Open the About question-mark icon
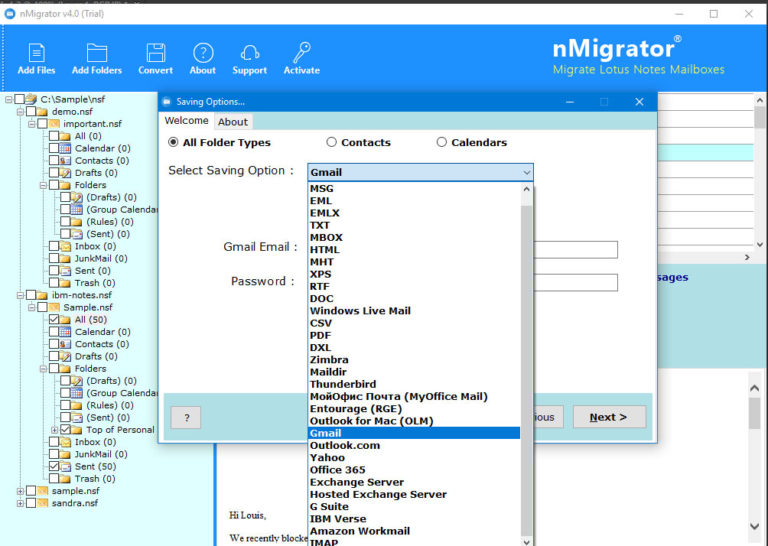The image size is (768, 546). [203, 53]
